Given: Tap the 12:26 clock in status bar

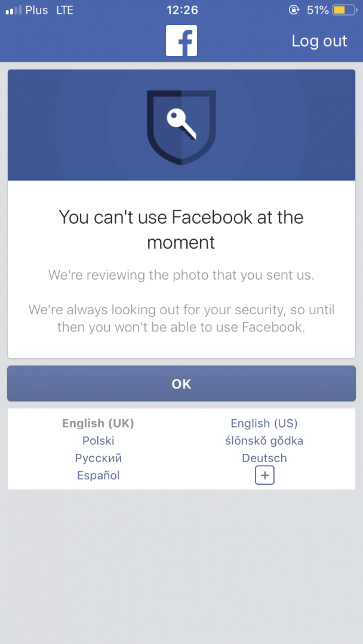Looking at the screenshot, I should tap(181, 10).
